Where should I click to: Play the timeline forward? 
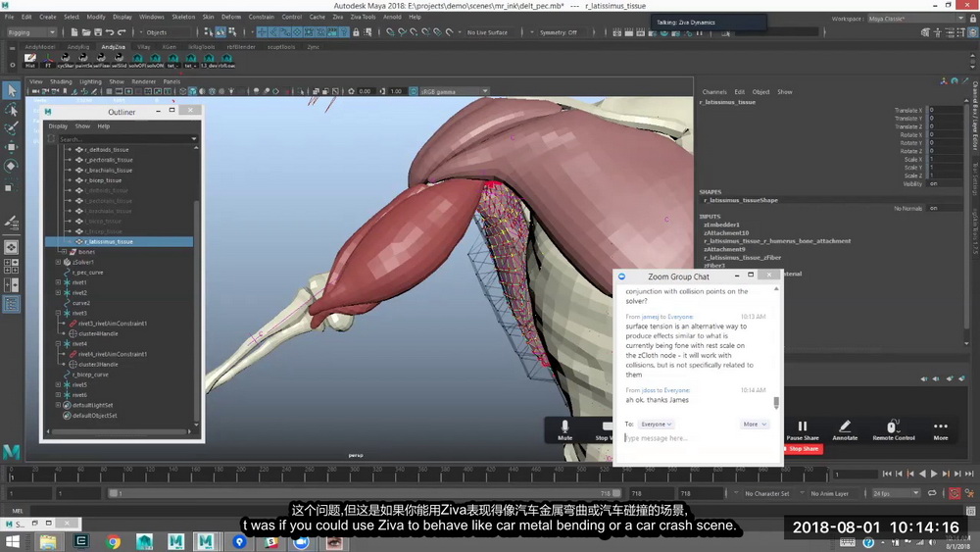pyautogui.click(x=934, y=474)
